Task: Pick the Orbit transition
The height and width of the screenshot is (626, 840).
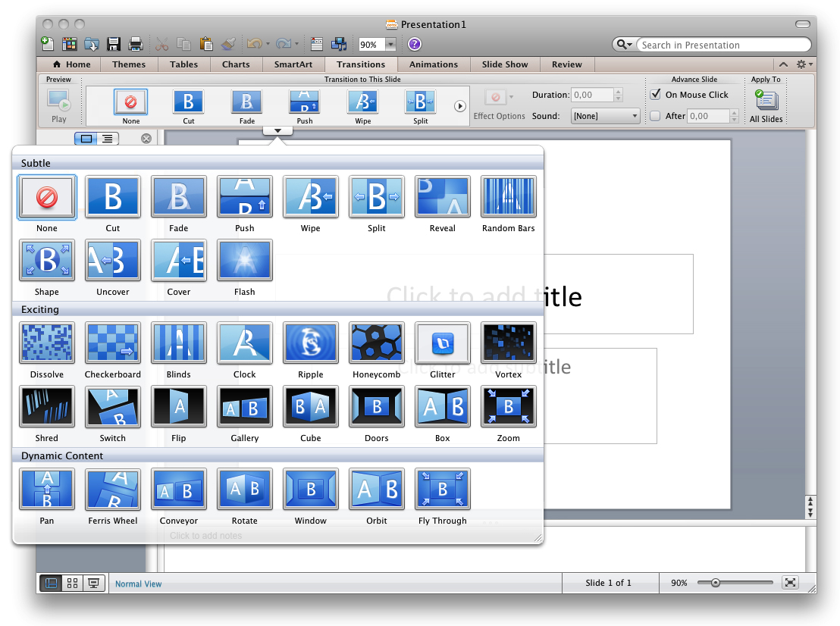Action: click(376, 489)
